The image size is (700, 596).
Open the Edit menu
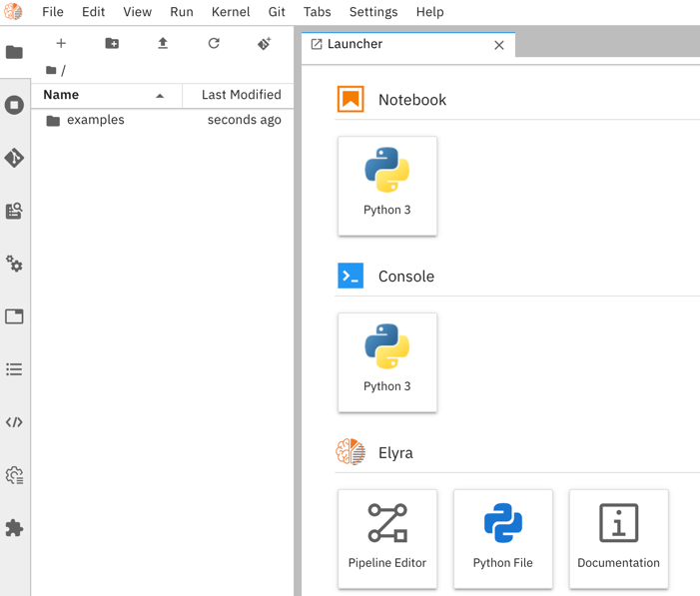(93, 12)
